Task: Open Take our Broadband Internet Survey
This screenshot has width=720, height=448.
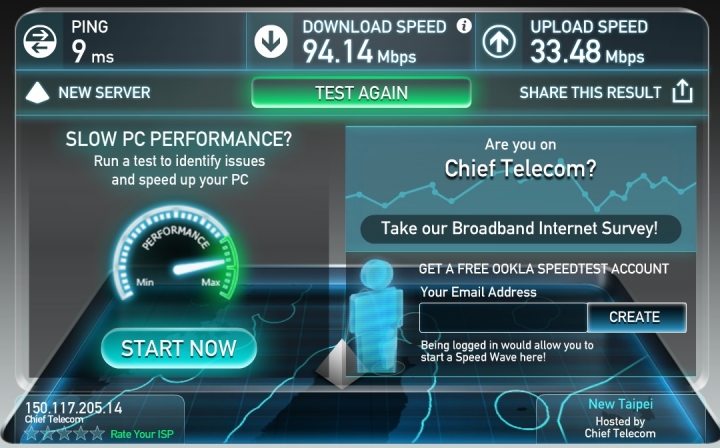Action: pyautogui.click(x=521, y=229)
